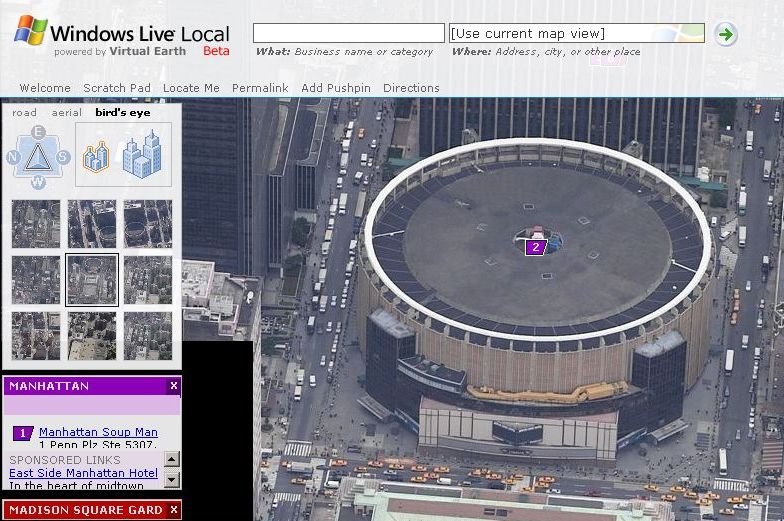
Task: Select bottom-middle bird's eye tile thumbnail
Action: pos(92,336)
